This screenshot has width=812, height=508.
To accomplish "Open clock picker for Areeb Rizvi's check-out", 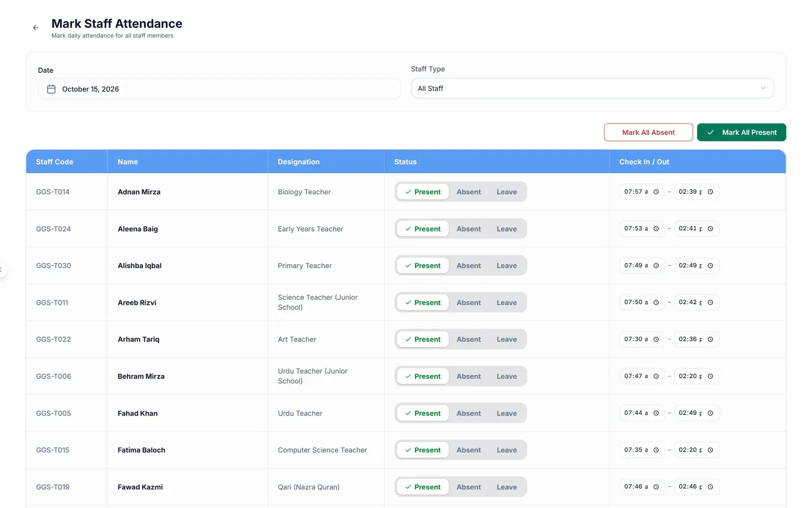I will click(710, 302).
